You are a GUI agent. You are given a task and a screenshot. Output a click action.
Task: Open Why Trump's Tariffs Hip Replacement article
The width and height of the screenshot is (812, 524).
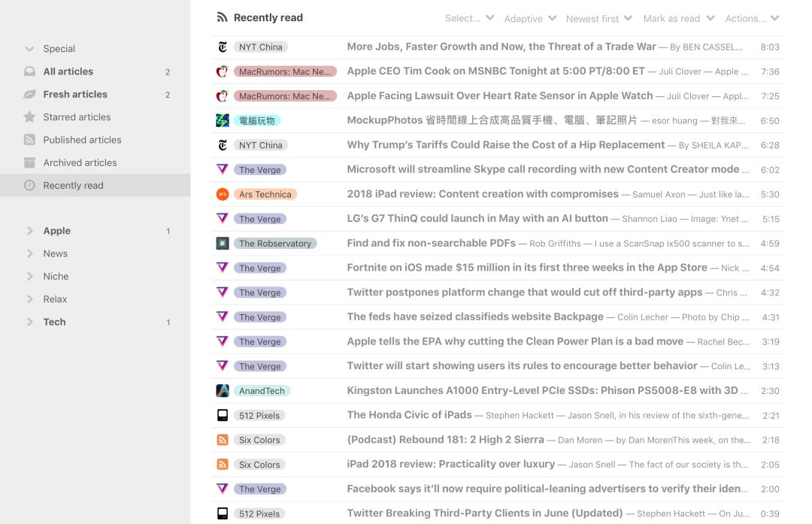[506, 145]
